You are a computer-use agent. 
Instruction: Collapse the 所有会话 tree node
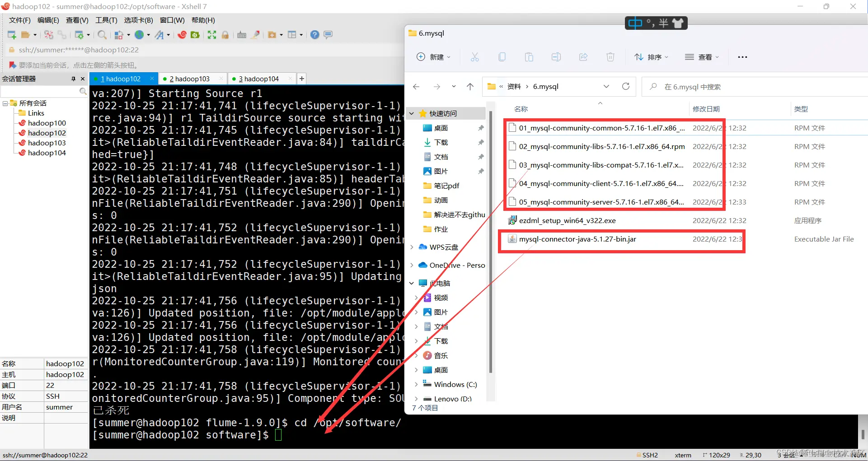[5, 103]
